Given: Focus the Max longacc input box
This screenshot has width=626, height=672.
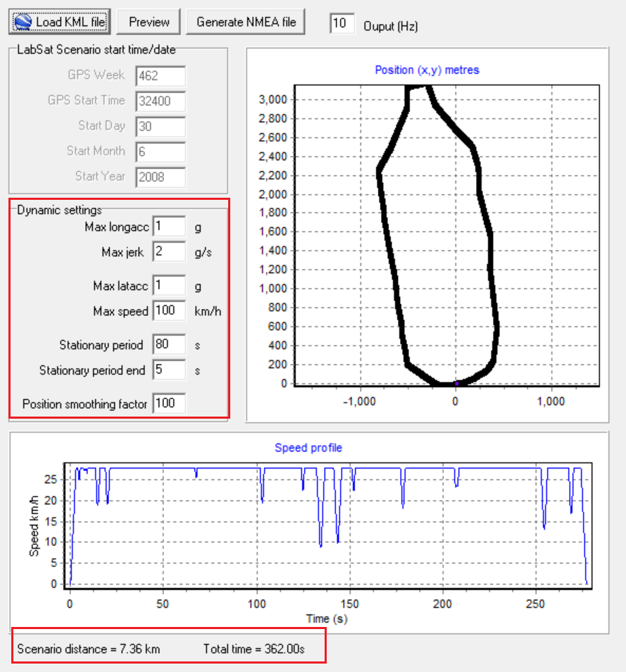Looking at the screenshot, I should pos(169,227).
